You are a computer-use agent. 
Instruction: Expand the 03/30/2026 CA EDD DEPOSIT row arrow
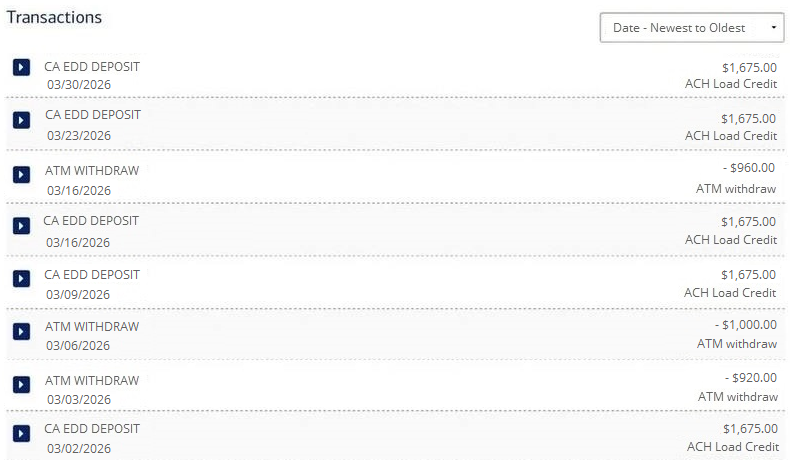[x=22, y=67]
